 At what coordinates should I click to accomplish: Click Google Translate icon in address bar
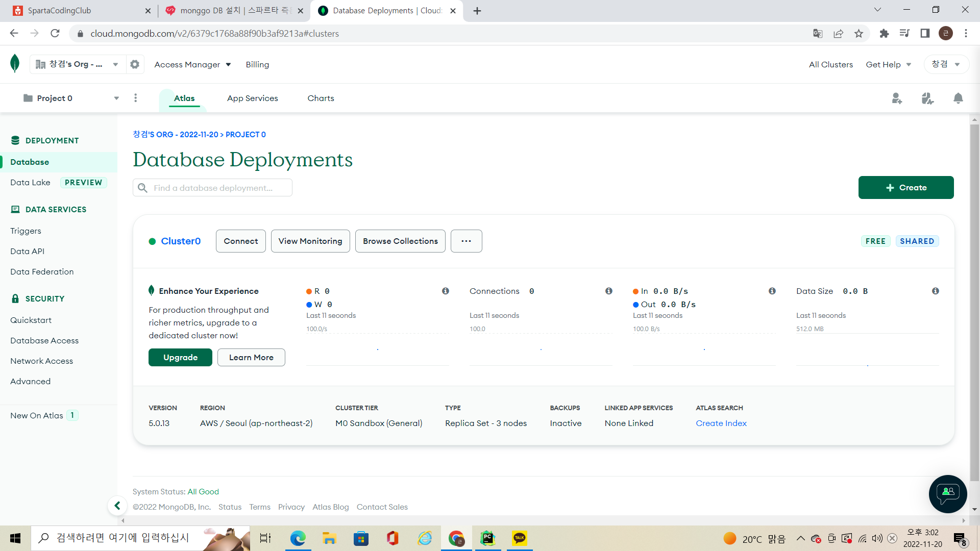(x=818, y=34)
